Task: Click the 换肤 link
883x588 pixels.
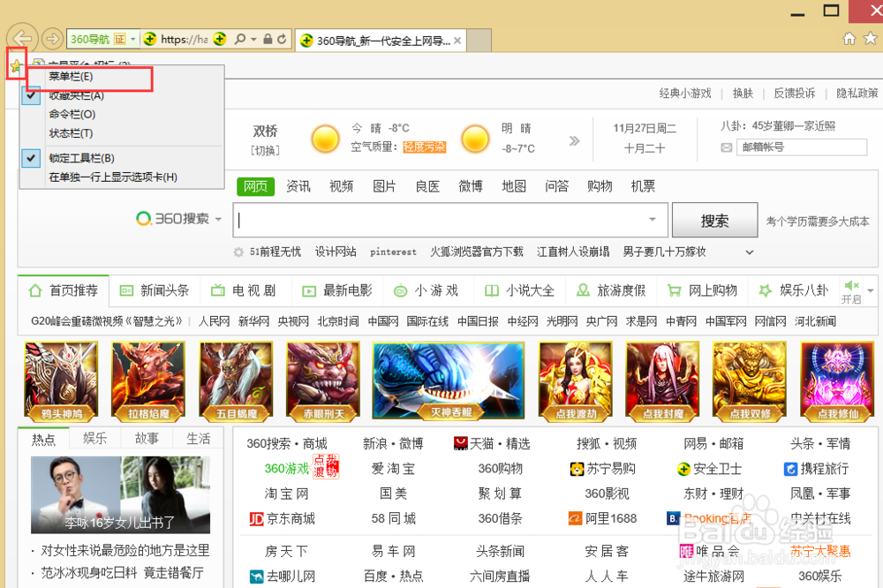Action: pyautogui.click(x=743, y=94)
